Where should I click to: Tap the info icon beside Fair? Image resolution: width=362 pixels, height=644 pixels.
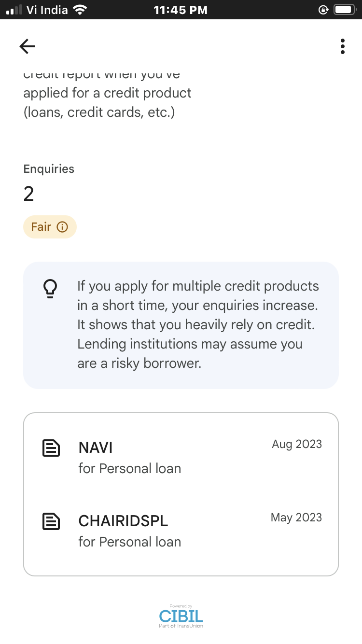click(x=62, y=227)
